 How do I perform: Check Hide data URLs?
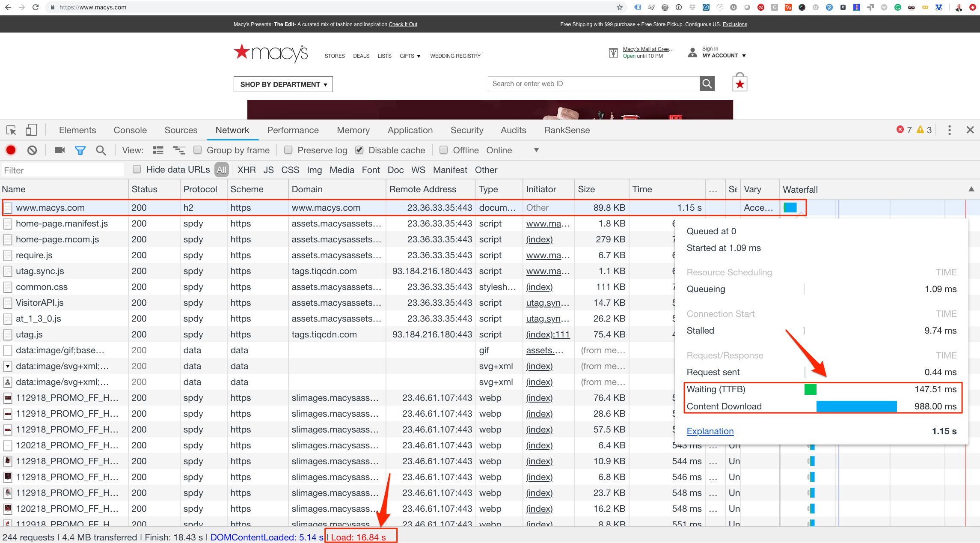tap(137, 169)
